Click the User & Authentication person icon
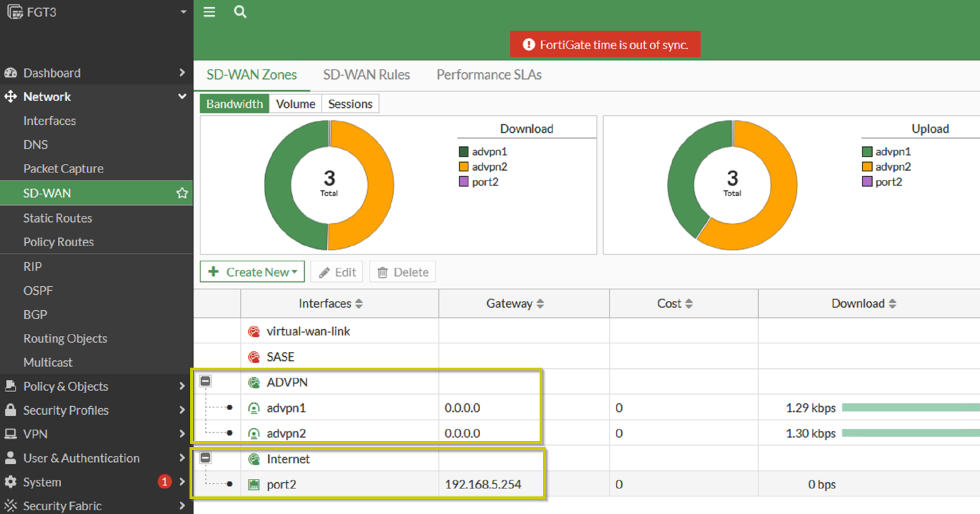Screen dimensions: 980x514 [x=11, y=458]
